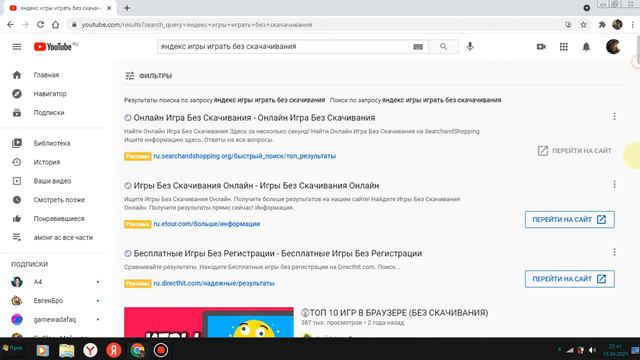Viewport: 640px width, 360px height.
Task: Open the ЕвгенБро channel subscription
Action: [x=53, y=300]
